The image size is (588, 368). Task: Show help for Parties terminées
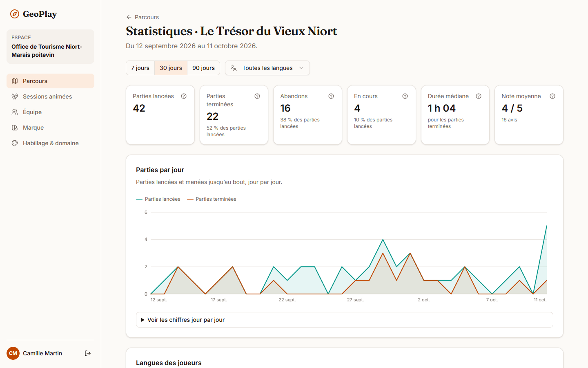click(x=257, y=96)
